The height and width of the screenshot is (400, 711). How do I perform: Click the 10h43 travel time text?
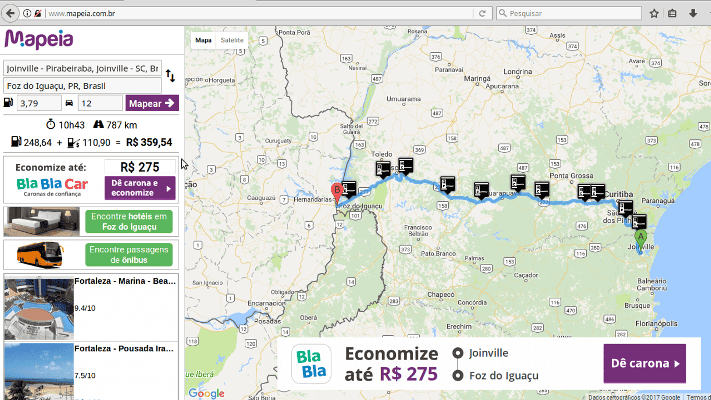click(71, 125)
